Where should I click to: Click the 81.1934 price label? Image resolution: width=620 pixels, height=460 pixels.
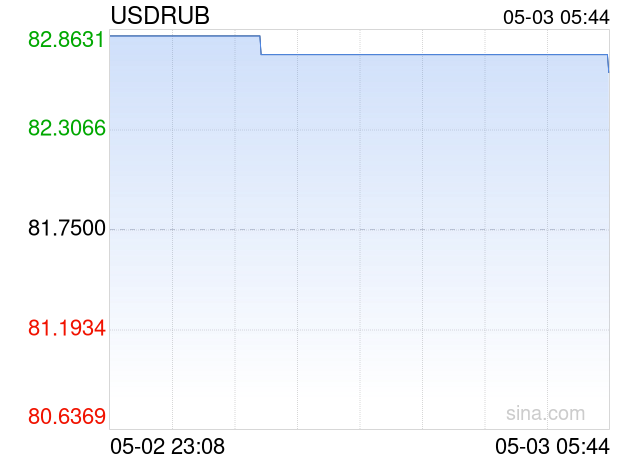point(66,328)
